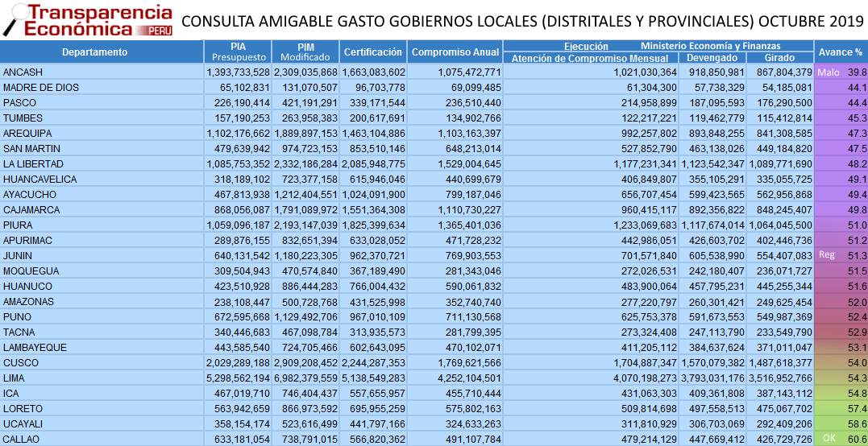Viewport: 868px width, 446px height.
Task: Select the TACNA department cell
Action: (x=102, y=332)
